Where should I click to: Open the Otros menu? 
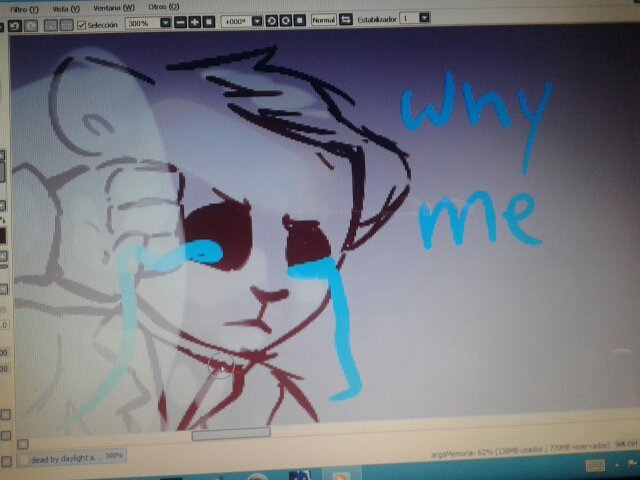[x=162, y=7]
